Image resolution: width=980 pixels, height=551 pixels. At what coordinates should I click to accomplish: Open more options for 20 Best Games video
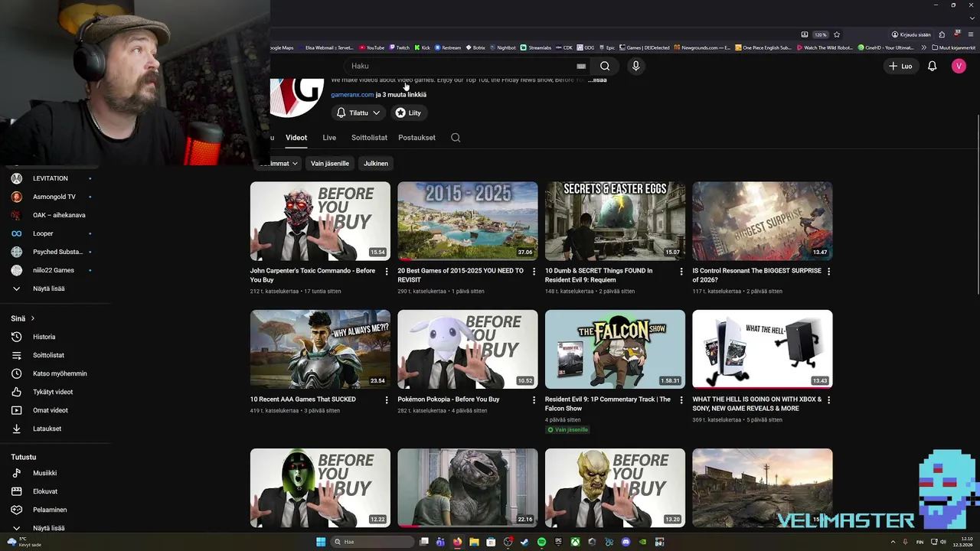point(534,271)
